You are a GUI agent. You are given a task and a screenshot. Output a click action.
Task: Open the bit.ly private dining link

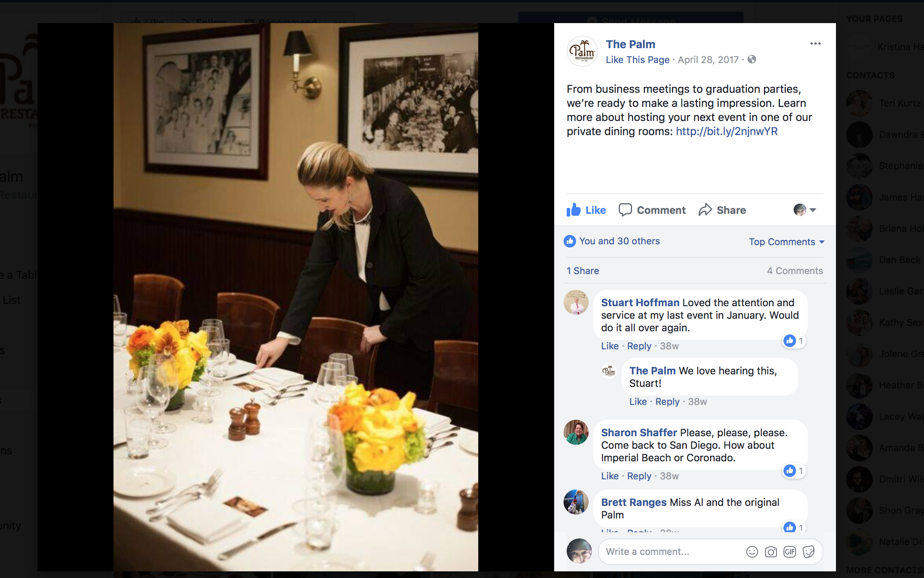click(726, 132)
